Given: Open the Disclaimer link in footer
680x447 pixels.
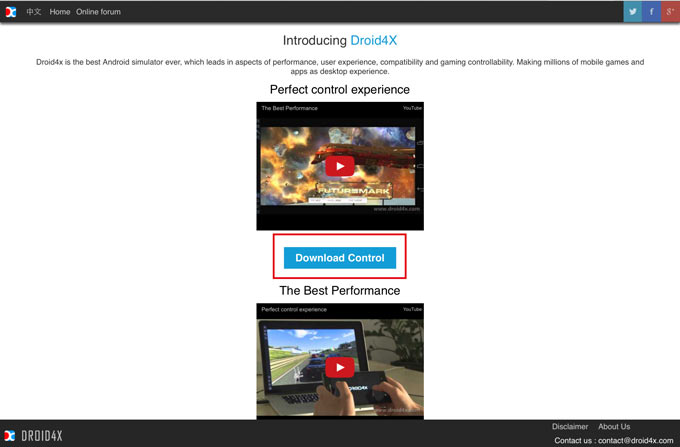Looking at the screenshot, I should (570, 427).
